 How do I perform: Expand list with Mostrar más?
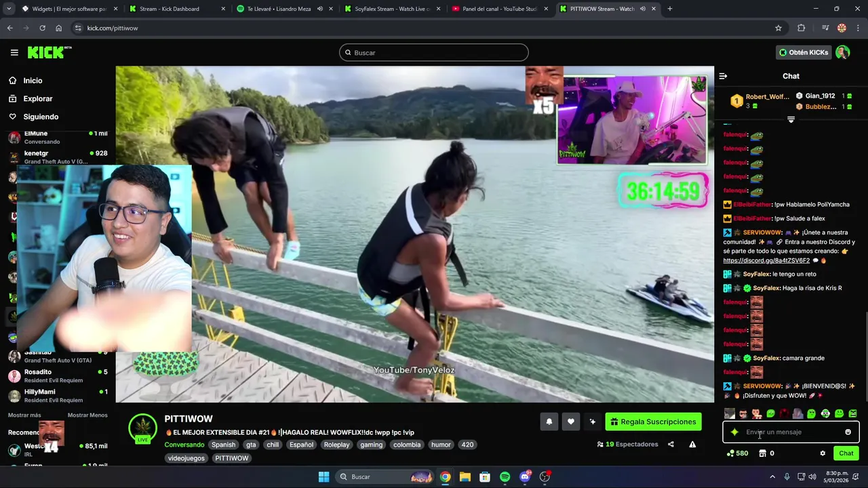[24, 415]
